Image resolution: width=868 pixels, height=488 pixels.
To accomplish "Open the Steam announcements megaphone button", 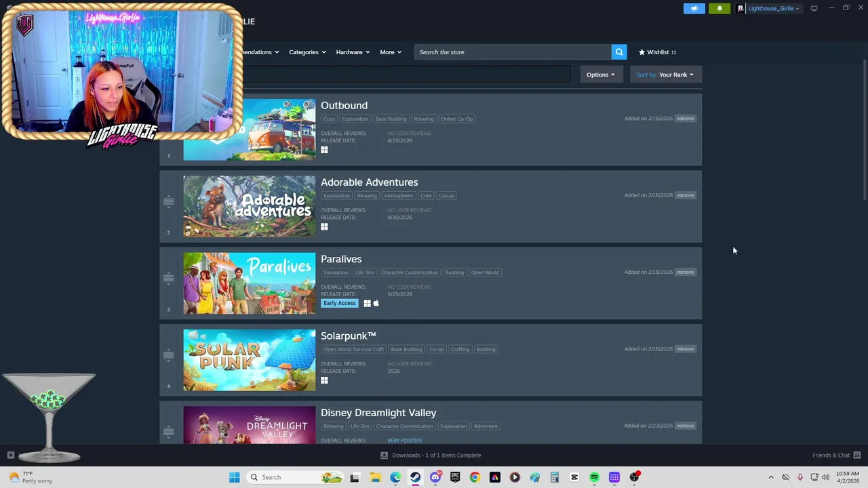I will (x=694, y=8).
